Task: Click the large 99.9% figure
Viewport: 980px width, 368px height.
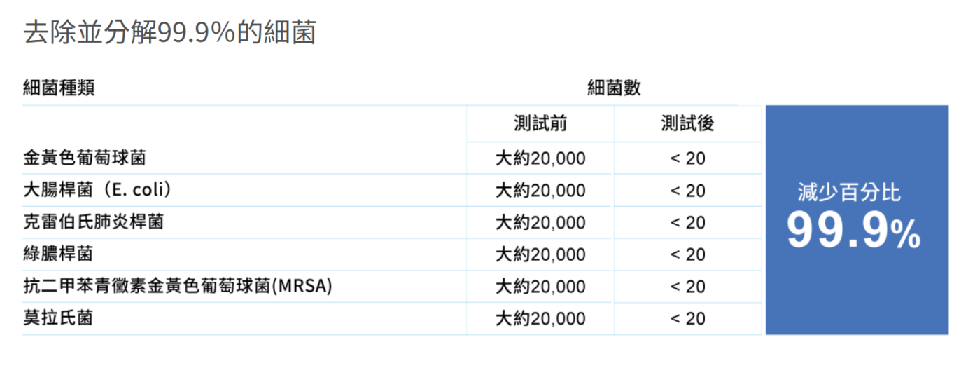Action: tap(853, 231)
